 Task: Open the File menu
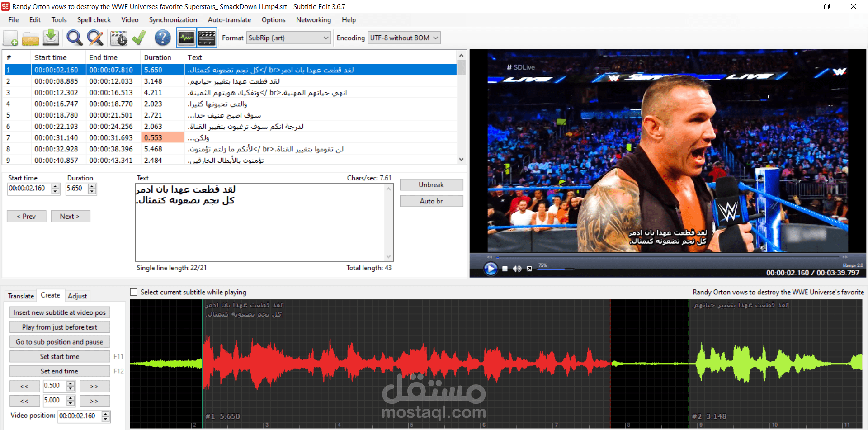[x=14, y=20]
